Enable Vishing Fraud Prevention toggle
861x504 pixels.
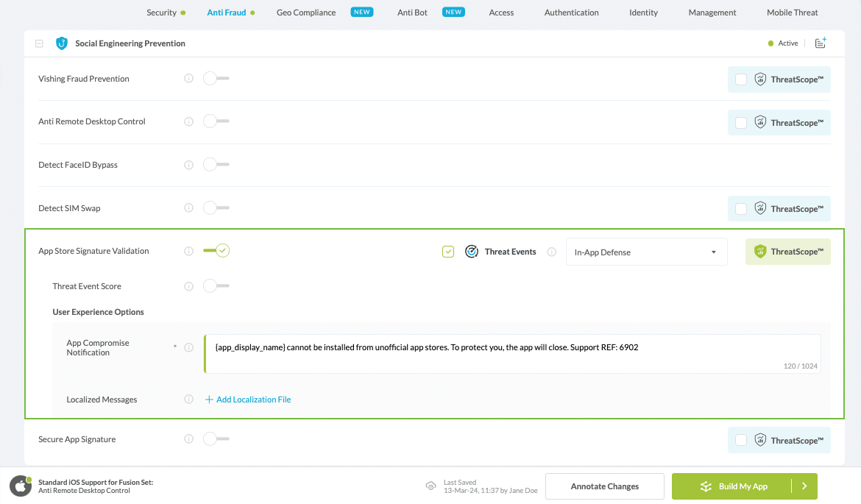(x=216, y=79)
